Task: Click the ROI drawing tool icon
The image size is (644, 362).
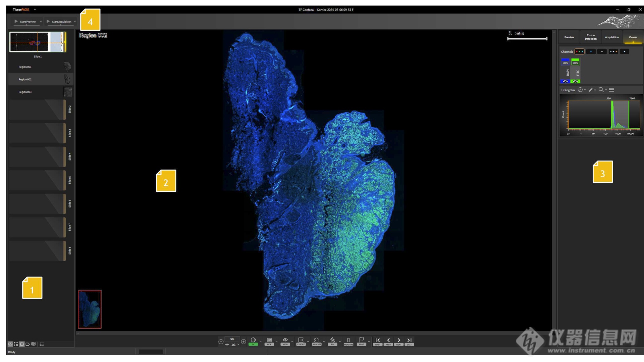Action: pos(332,342)
